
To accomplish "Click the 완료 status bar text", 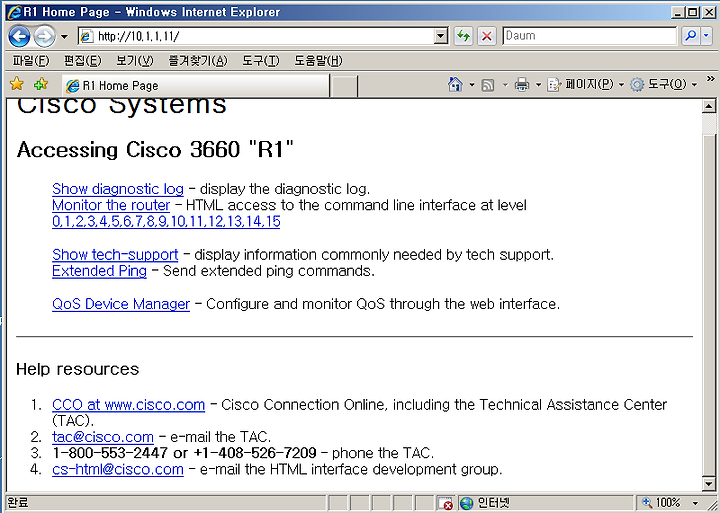I will [18, 503].
